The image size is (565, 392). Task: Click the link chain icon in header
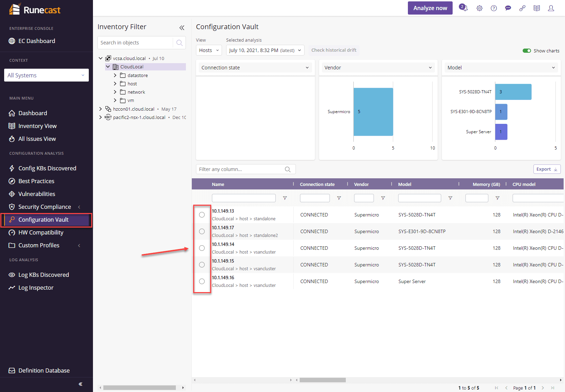pyautogui.click(x=522, y=8)
